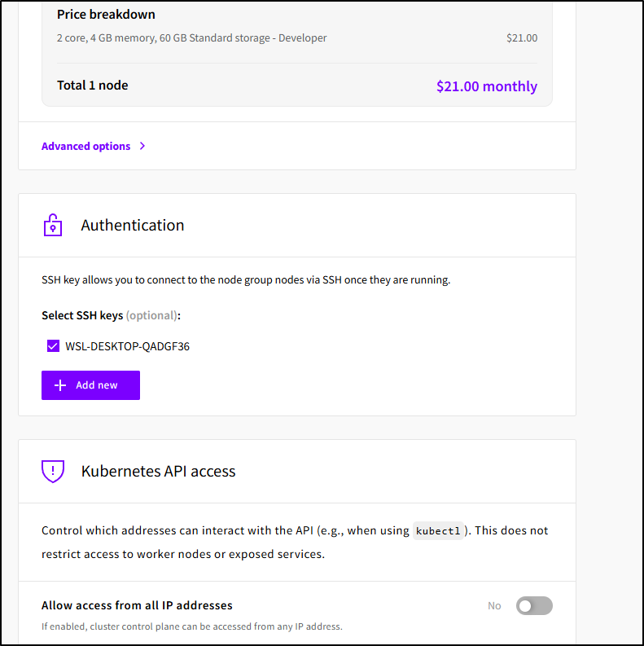Click the Total 1 node label
This screenshot has width=644, height=646.
[x=92, y=86]
